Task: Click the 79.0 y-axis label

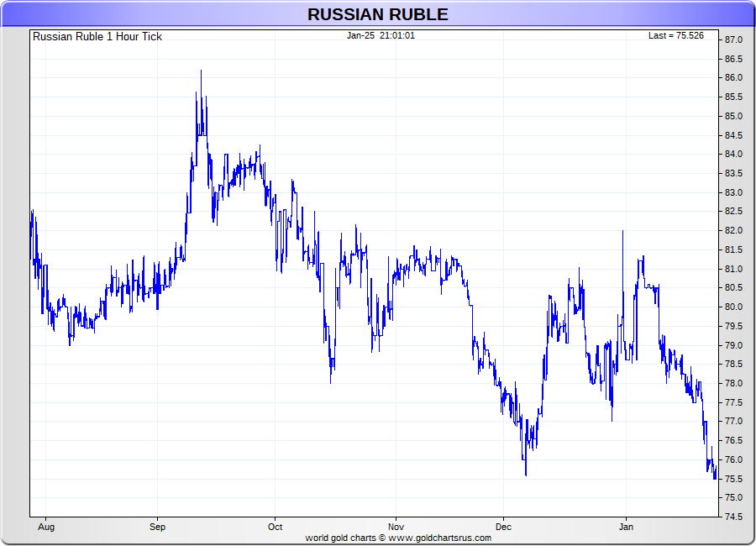Action: click(x=734, y=345)
